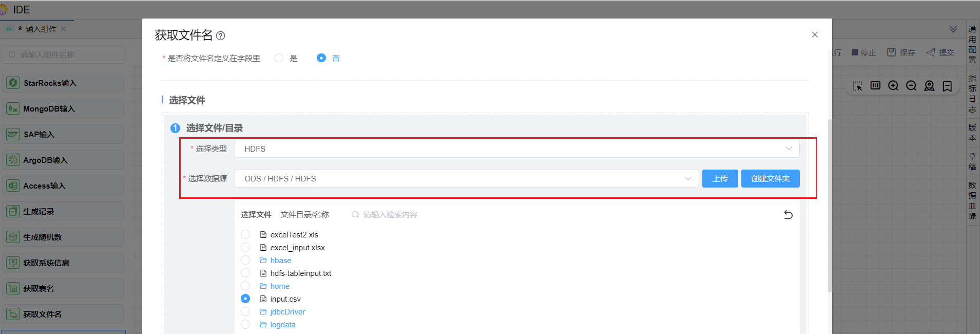This screenshot has height=334, width=980.
Task: Select the Access输入 component
Action: pos(64,186)
